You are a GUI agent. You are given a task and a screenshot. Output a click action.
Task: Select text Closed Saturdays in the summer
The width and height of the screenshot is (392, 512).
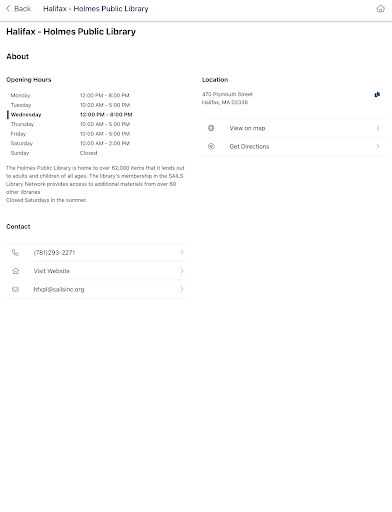(47, 200)
